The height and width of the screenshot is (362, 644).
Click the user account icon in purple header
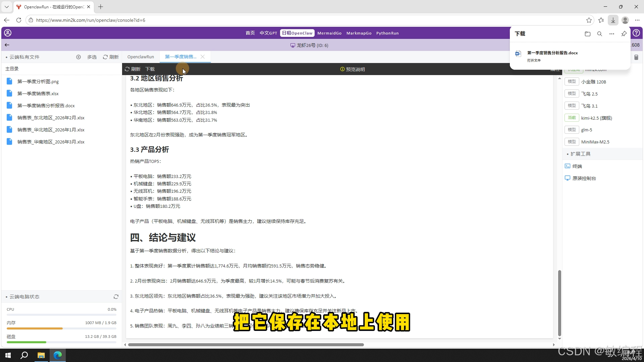[8, 33]
